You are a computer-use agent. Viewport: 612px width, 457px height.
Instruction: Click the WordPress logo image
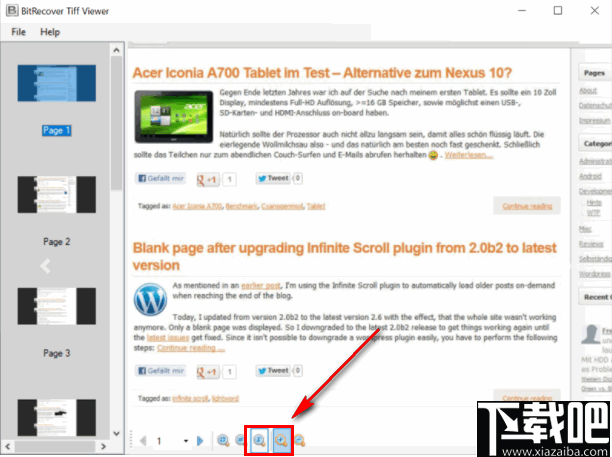pos(150,299)
